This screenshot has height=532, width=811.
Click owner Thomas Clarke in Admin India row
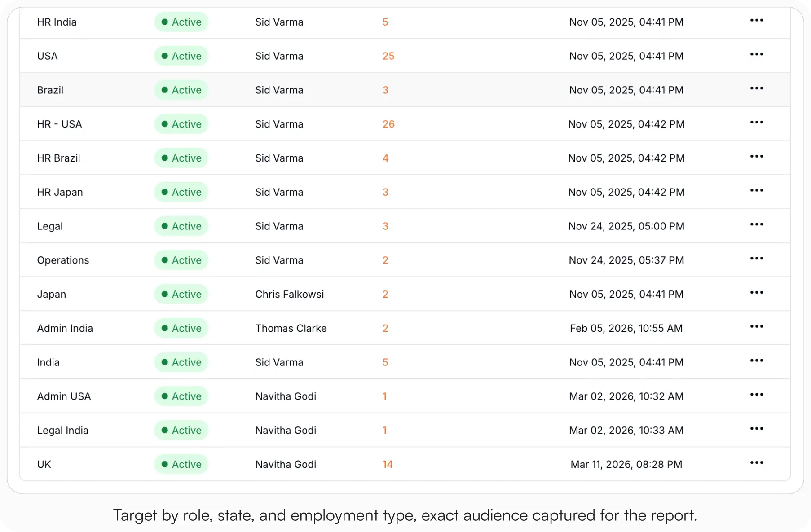[291, 329]
